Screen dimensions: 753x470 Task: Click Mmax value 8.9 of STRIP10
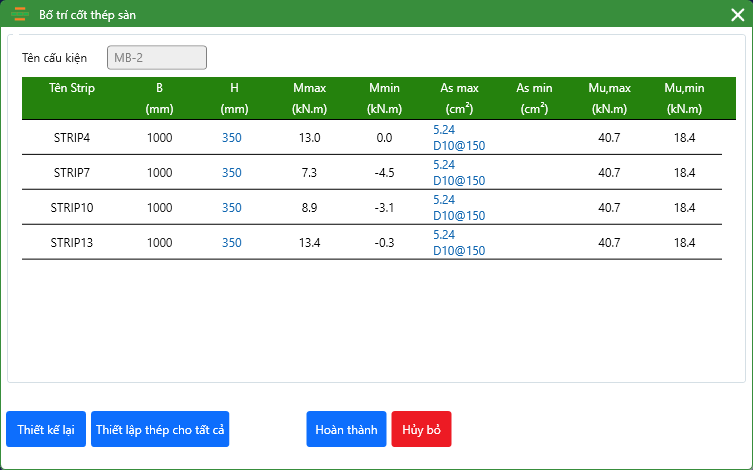309,208
